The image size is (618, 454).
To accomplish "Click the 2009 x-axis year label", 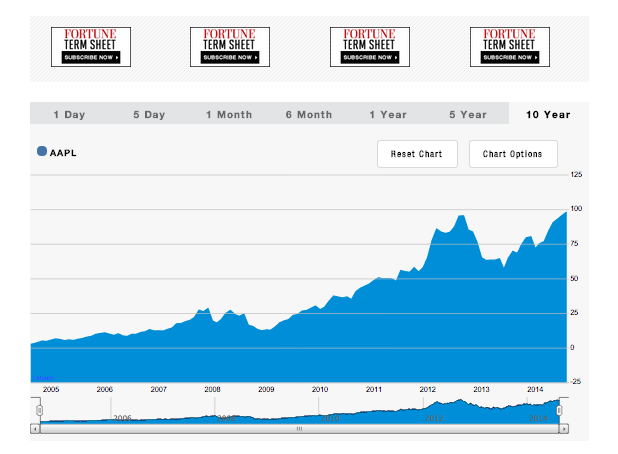I will (266, 389).
